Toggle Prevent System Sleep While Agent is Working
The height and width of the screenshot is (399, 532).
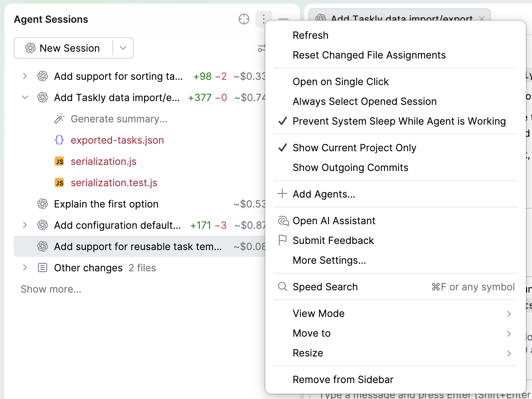point(396,121)
